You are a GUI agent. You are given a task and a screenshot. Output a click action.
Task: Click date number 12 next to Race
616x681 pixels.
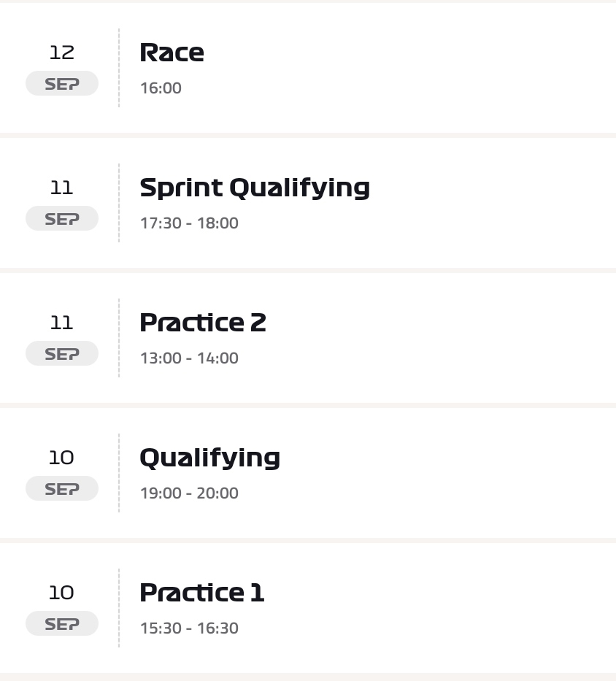[x=62, y=53]
